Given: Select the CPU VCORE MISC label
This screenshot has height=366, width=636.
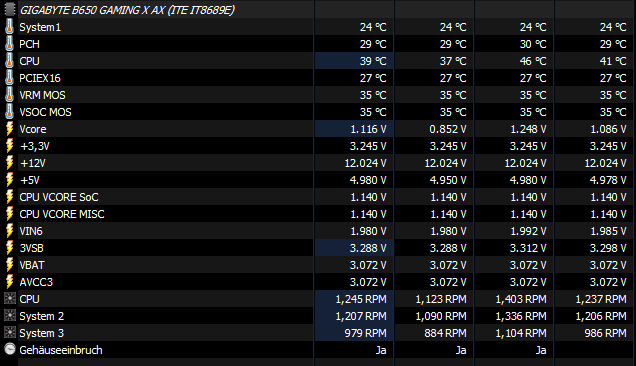Looking at the screenshot, I should (x=62, y=214).
